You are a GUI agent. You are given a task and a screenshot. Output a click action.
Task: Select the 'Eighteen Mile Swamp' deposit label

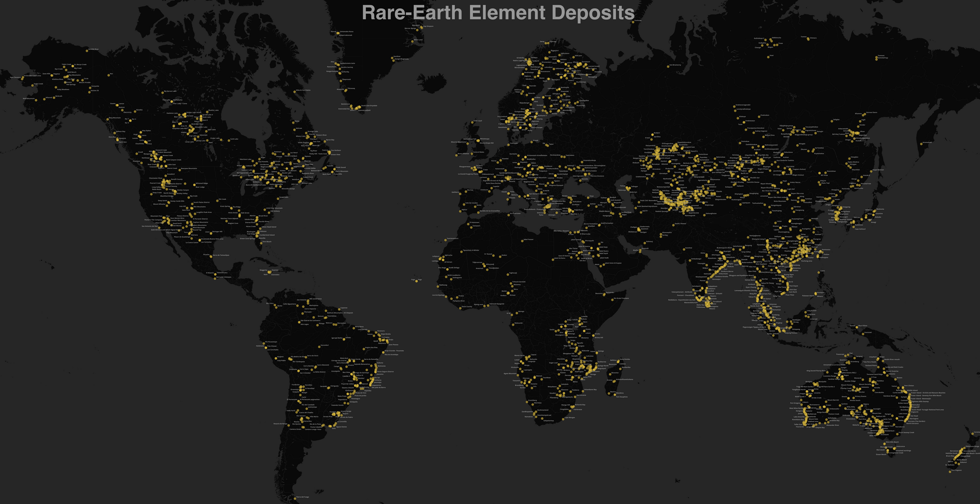tap(921, 401)
